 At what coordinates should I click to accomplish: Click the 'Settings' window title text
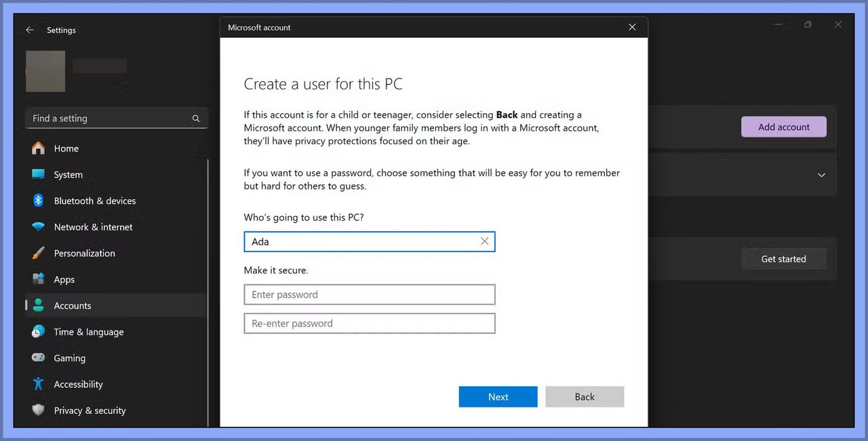61,30
